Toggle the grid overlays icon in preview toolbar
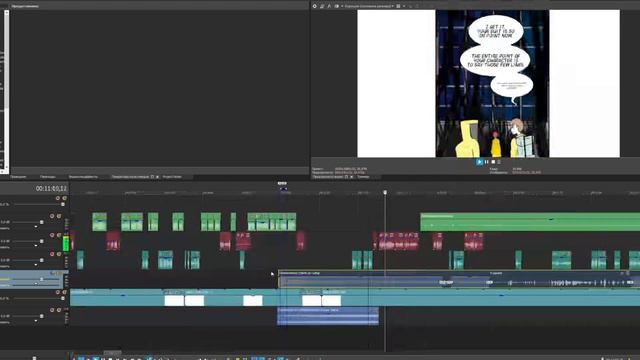This screenshot has width=640, height=360. (x=398, y=6)
